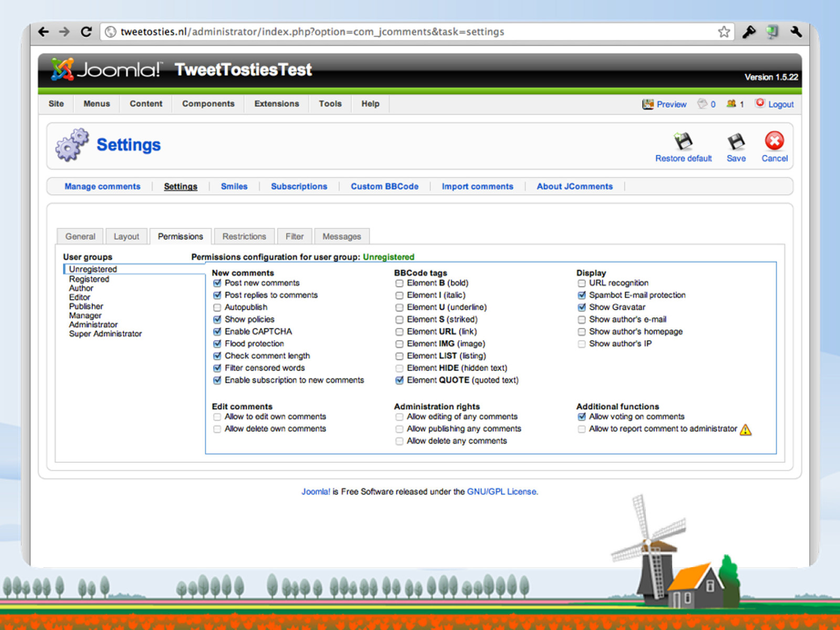This screenshot has width=840, height=630.
Task: Click the messages icon showing 0
Action: (702, 104)
